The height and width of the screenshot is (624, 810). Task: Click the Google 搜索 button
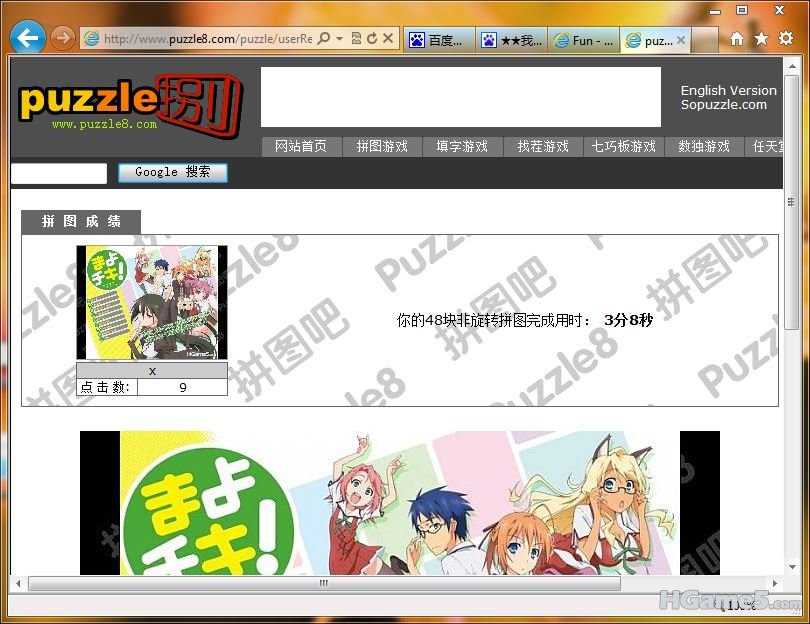click(x=173, y=173)
